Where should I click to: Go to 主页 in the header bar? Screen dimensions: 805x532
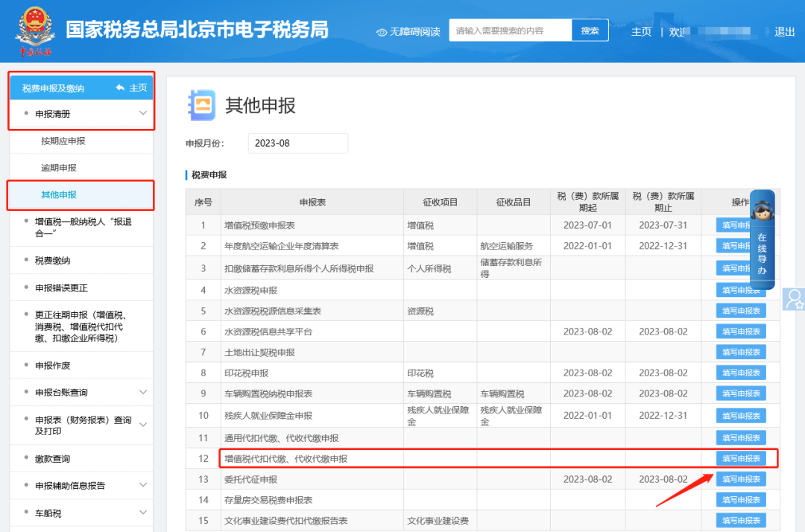coord(641,32)
